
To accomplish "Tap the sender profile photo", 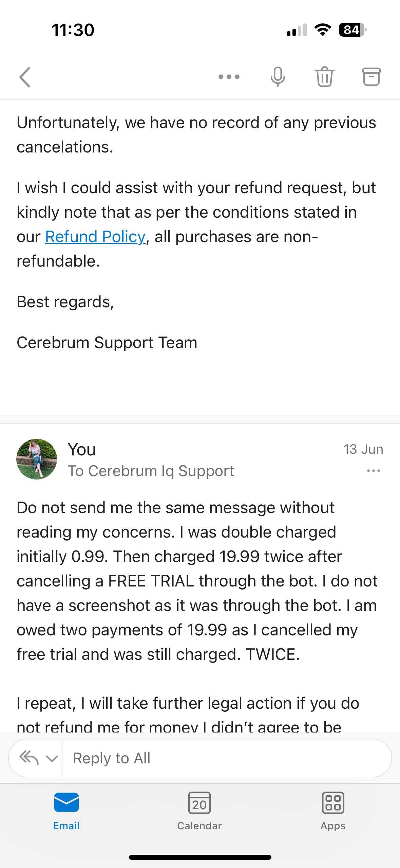I will point(37,459).
